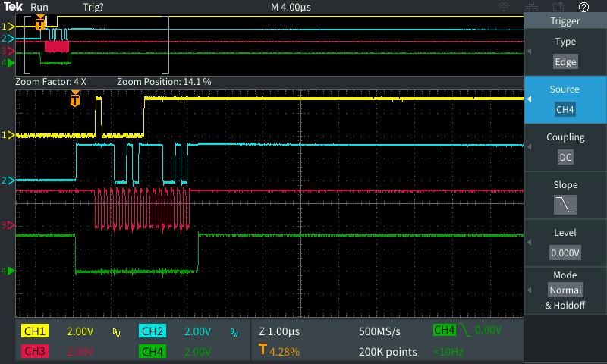The image size is (607, 364).
Task: Check the Wi-Fi status icon
Action: [x=503, y=7]
